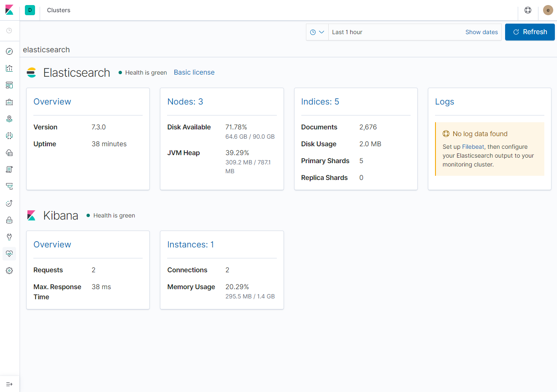Open the Kibana Overview link

pyautogui.click(x=52, y=244)
